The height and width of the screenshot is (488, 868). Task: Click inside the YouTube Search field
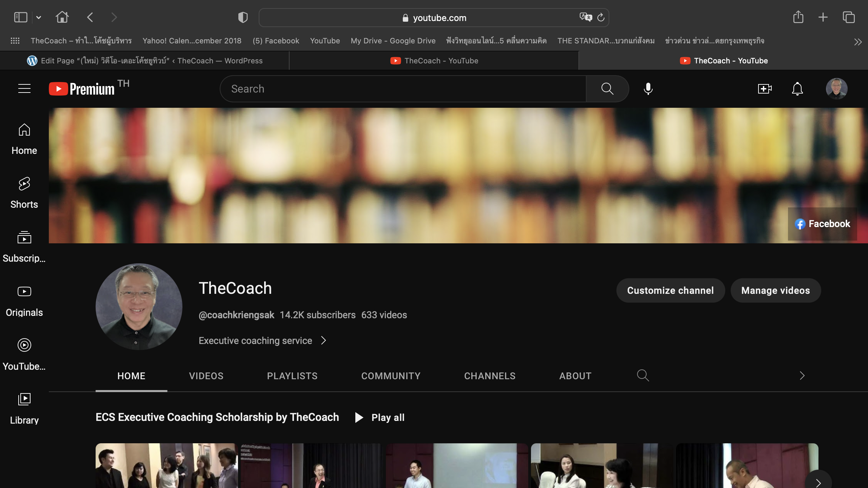pyautogui.click(x=403, y=89)
